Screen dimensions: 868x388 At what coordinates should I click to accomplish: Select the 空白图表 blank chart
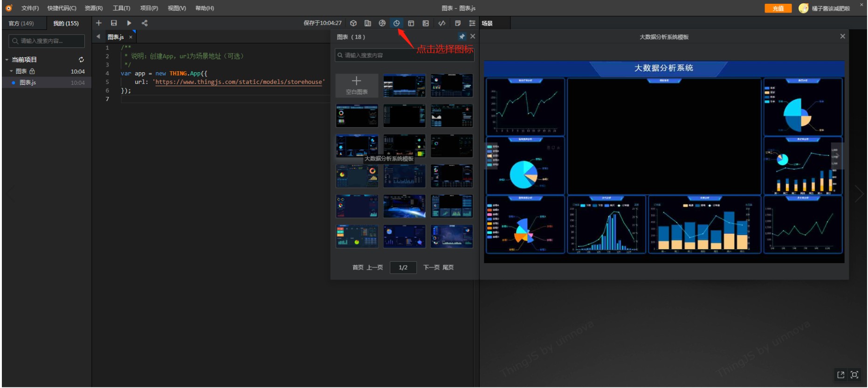tap(357, 85)
